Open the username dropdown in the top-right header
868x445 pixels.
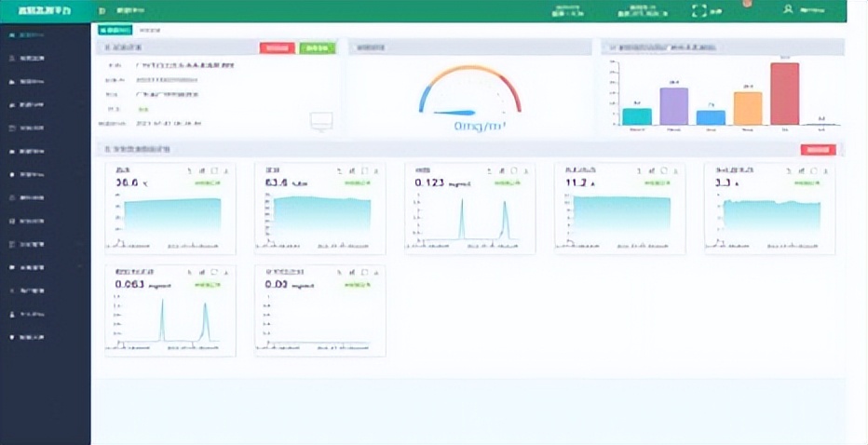pos(813,11)
